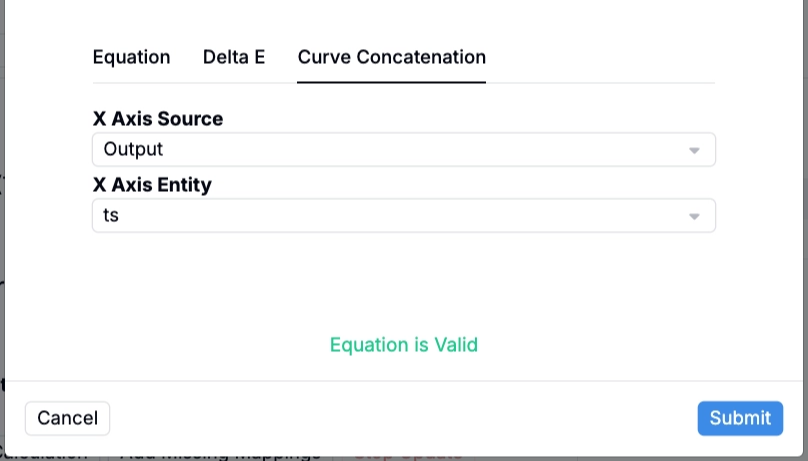Click the X Axis Source dropdown arrow
The height and width of the screenshot is (461, 808).
coord(694,150)
